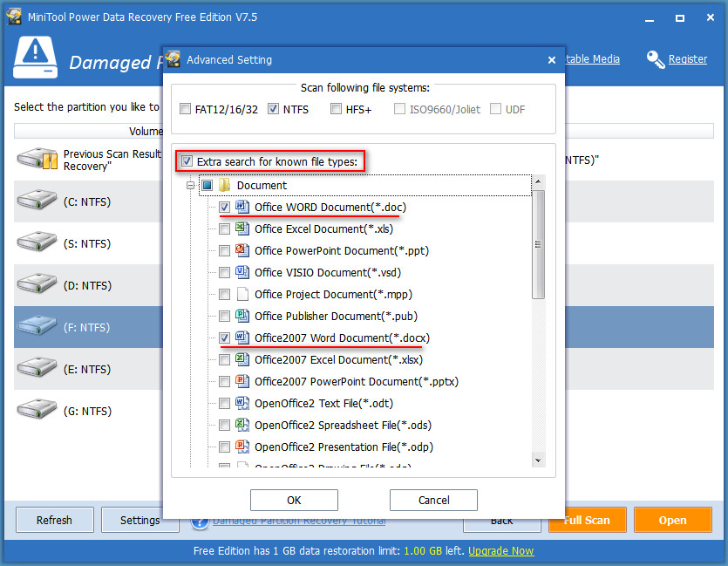Confirm settings with the OK button

(x=294, y=500)
